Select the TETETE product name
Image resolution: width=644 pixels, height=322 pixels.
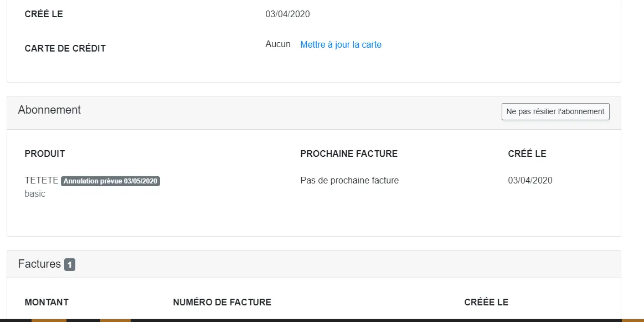coord(42,181)
